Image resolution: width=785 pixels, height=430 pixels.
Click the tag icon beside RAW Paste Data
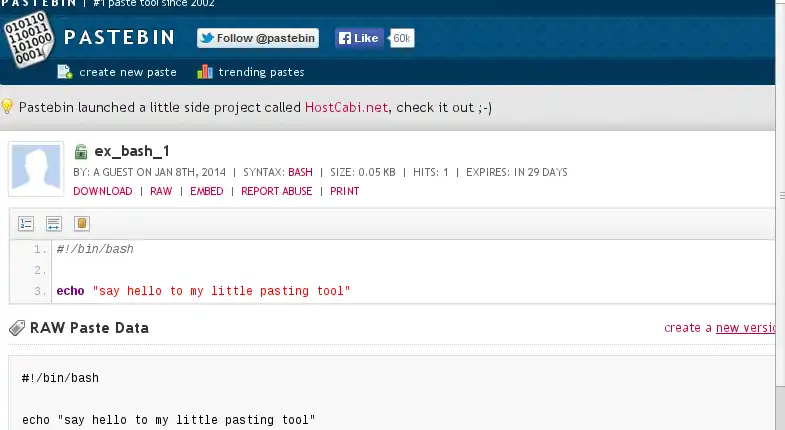(x=17, y=328)
